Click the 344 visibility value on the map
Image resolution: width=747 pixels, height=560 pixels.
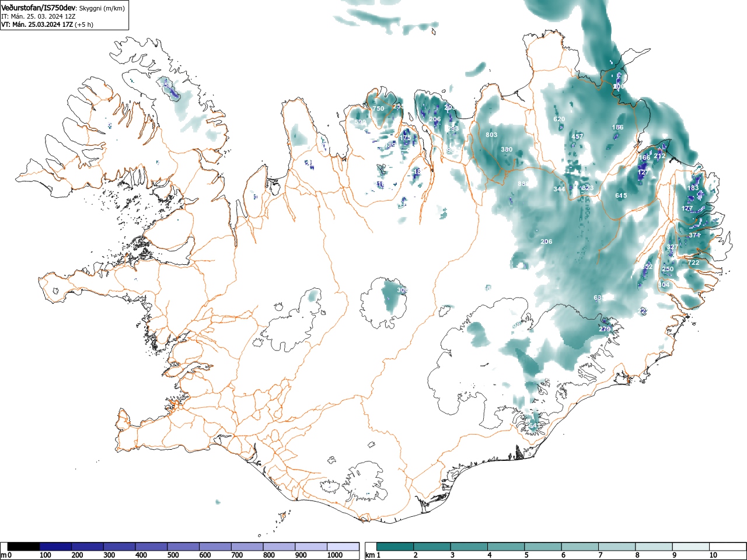[x=559, y=189]
